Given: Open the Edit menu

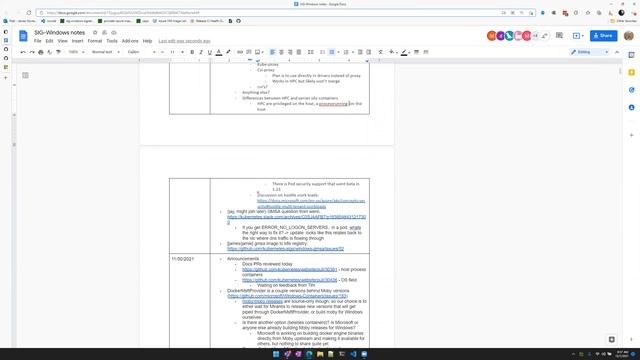Looking at the screenshot, I should 49,41.
